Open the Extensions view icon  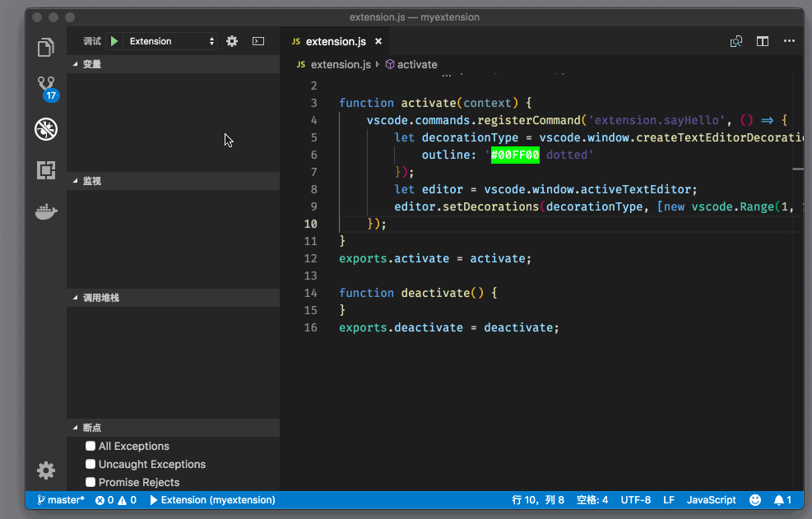[x=46, y=170]
